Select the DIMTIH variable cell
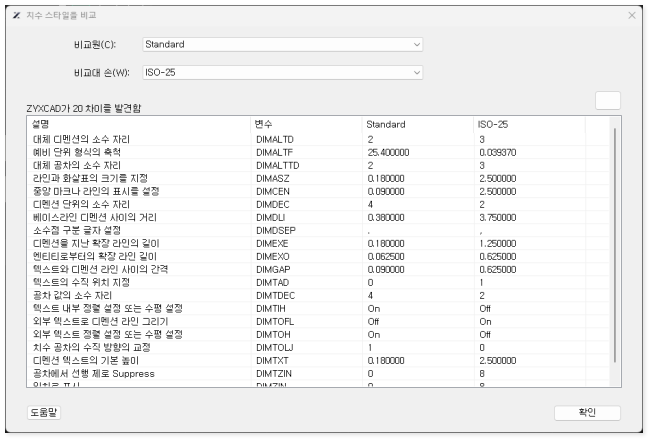 [x=271, y=309]
